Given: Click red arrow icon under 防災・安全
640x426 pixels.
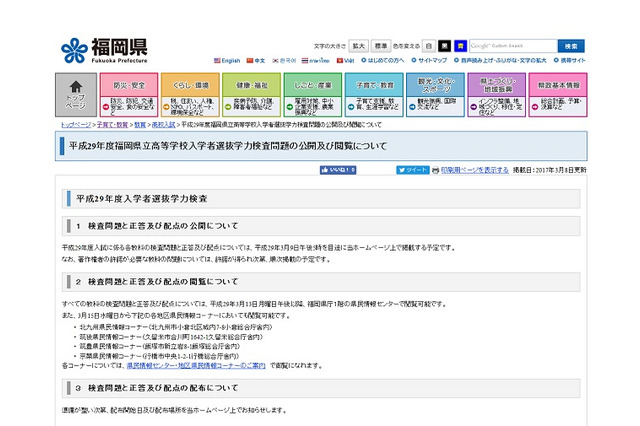Looking at the screenshot, I should (x=106, y=107).
